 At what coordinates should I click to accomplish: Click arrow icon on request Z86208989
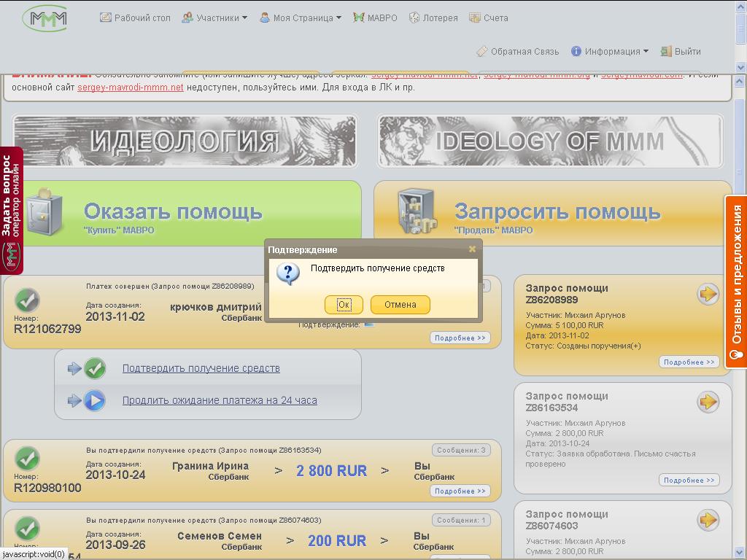click(x=708, y=294)
